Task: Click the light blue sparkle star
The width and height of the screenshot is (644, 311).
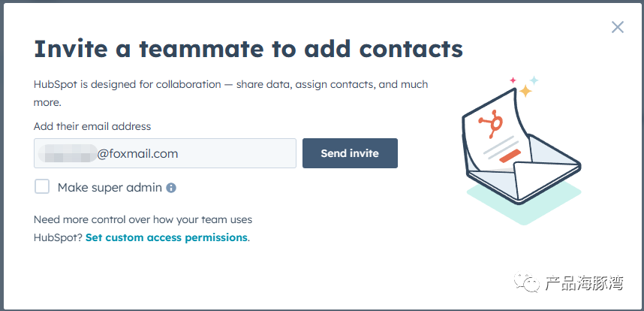Action: 534,80
